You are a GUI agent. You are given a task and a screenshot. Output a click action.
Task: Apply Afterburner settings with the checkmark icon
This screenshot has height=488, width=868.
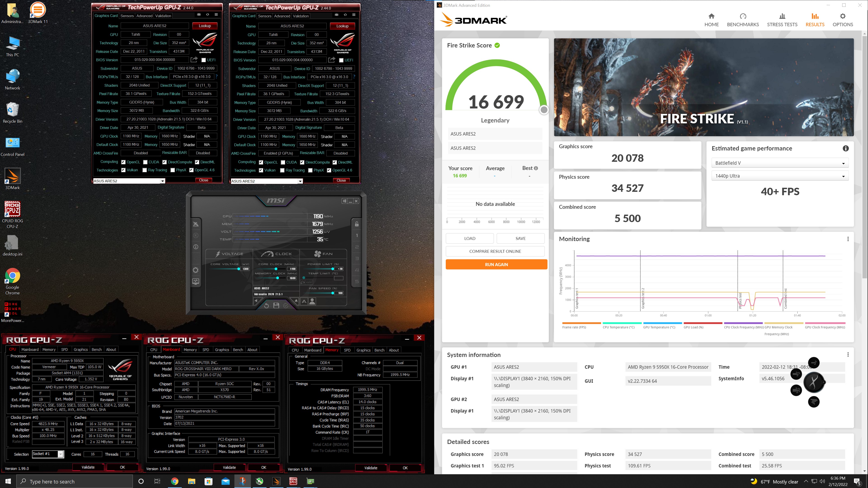pos(286,305)
